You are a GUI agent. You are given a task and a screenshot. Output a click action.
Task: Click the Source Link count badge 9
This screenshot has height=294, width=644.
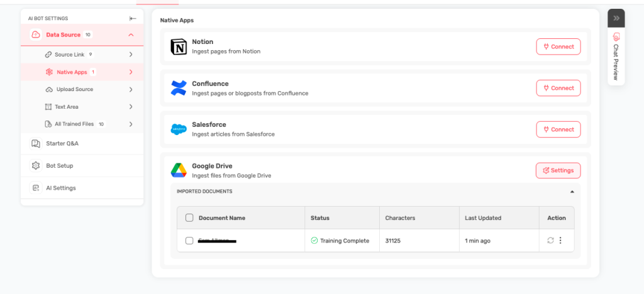[x=91, y=55]
